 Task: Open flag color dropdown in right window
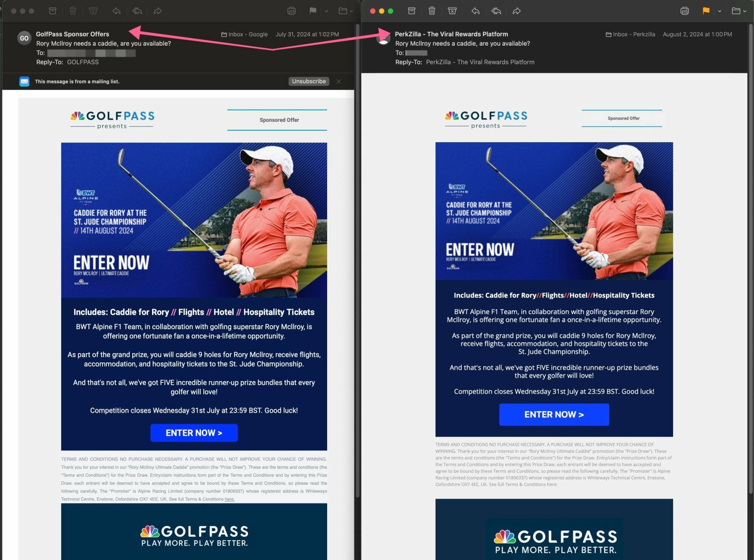(x=719, y=11)
